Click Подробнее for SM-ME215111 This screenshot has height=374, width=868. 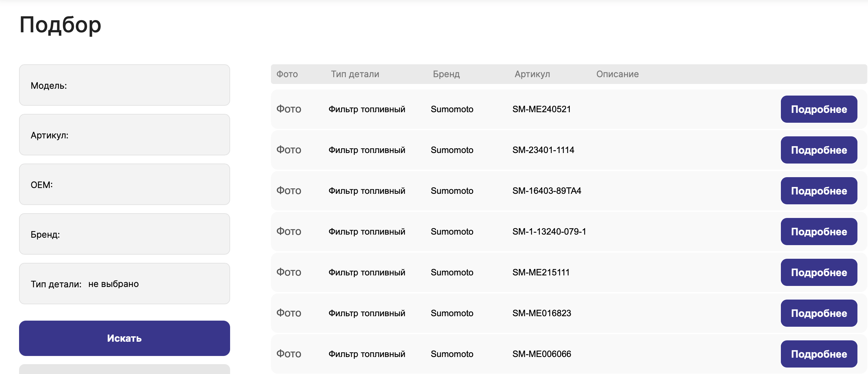pos(819,272)
